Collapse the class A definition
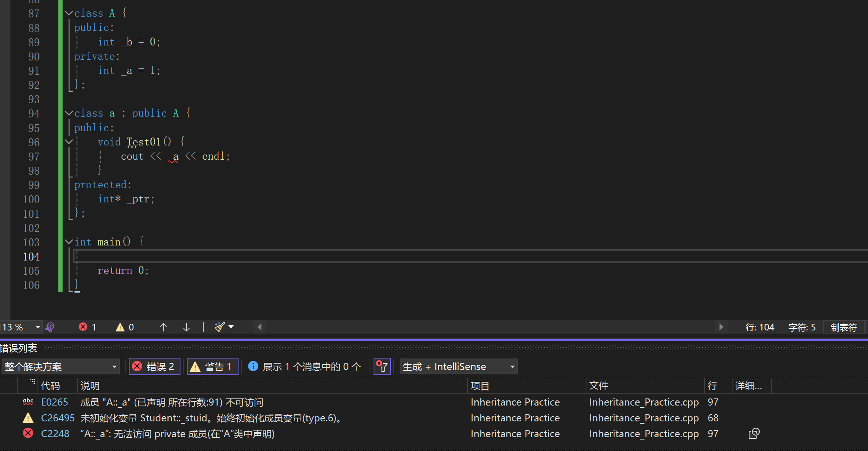 [x=69, y=13]
